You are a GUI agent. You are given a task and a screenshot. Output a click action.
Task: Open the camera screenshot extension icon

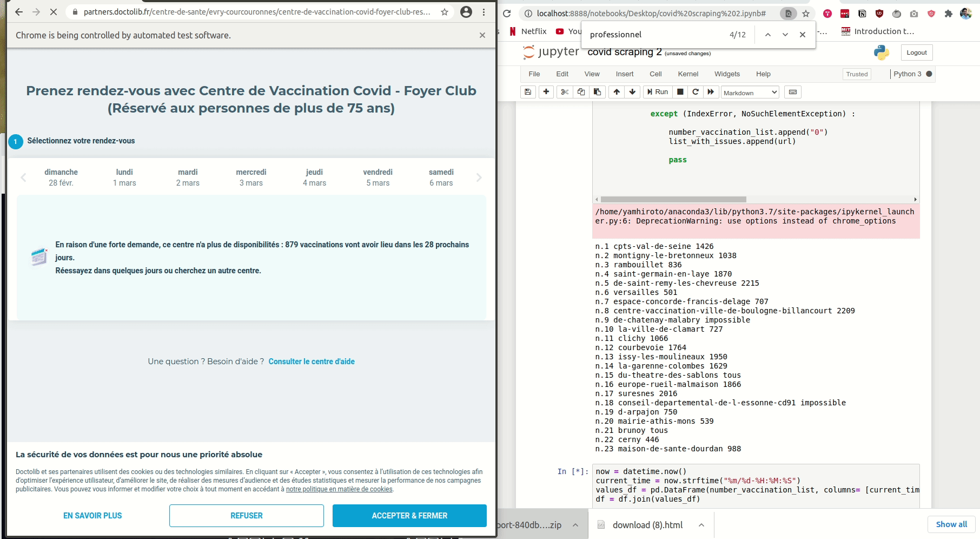click(x=914, y=14)
